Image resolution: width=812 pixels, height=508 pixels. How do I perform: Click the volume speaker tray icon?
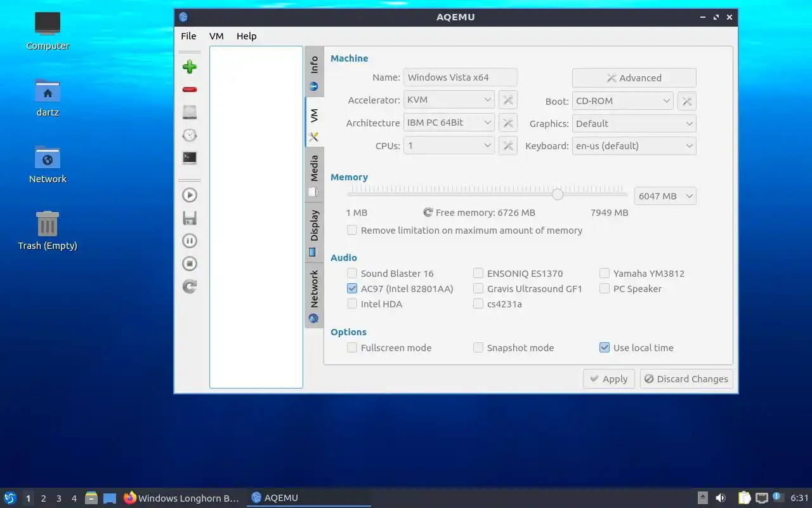(x=721, y=498)
